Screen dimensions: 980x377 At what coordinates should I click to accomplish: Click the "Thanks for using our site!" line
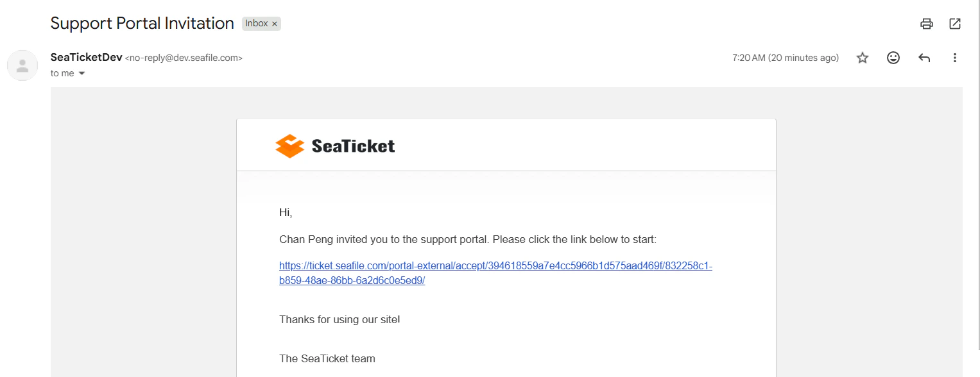(x=340, y=319)
